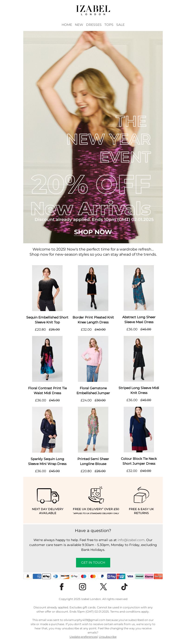
Task: Click the Apple Pay payment icon
Action: (x=46, y=576)
